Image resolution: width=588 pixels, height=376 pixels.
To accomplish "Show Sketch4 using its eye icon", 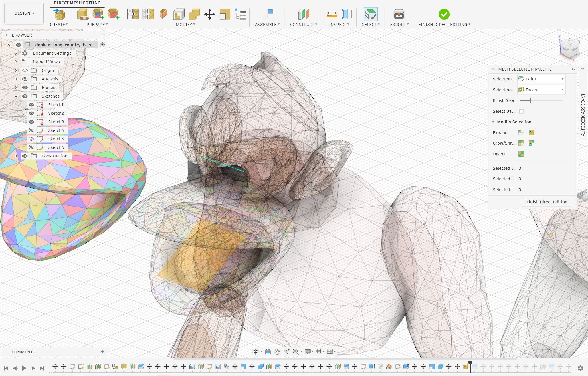I will click(31, 130).
